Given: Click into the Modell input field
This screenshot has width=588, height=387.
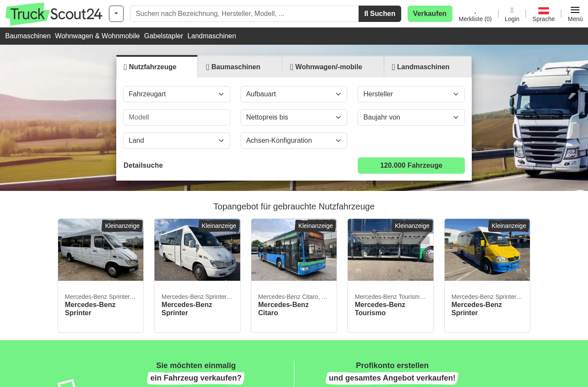Looking at the screenshot, I should click(x=176, y=117).
